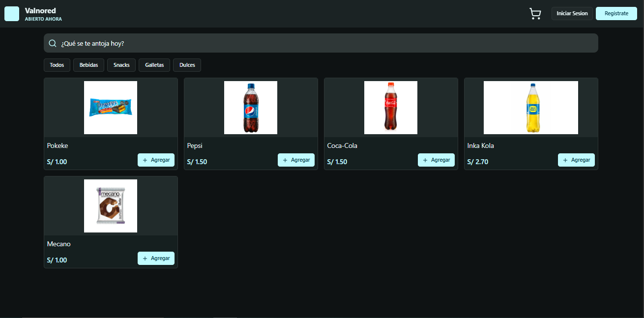Add Pepsi to the cart
Viewport: 644px width, 318px height.
296,160
